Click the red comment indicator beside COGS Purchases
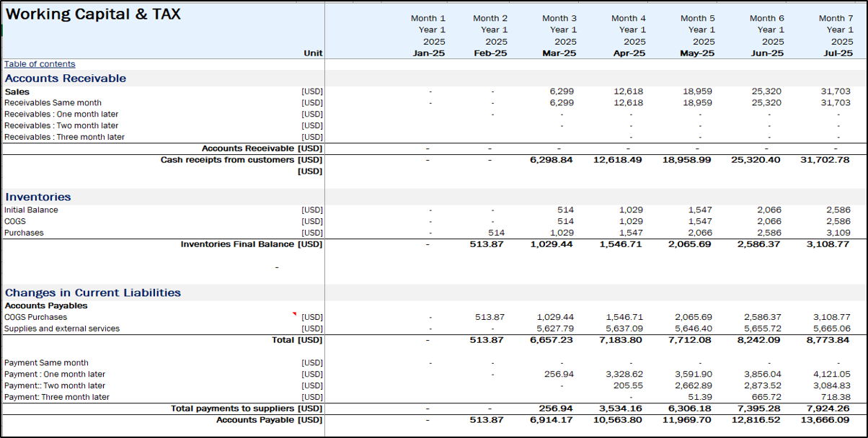This screenshot has height=438, width=868. tap(294, 314)
